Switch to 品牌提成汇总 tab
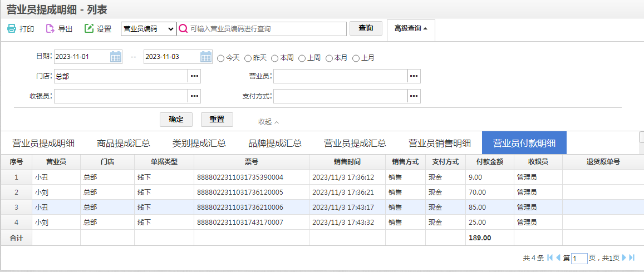This screenshot has width=644, height=272. coord(275,143)
